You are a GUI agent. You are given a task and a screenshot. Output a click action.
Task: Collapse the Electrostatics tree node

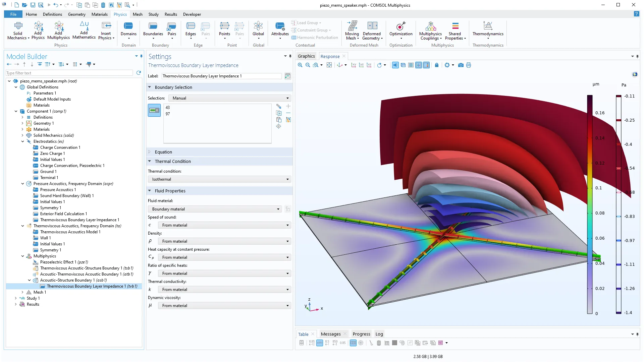point(22,141)
